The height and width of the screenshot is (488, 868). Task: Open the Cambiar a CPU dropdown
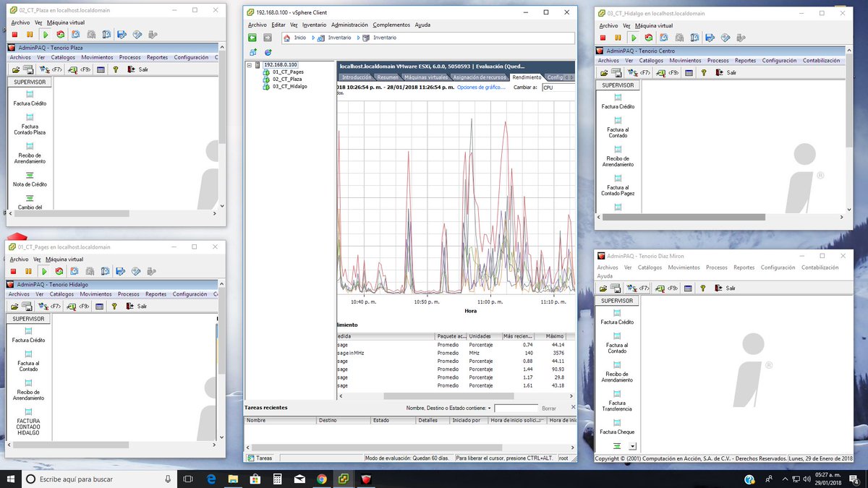(x=558, y=87)
